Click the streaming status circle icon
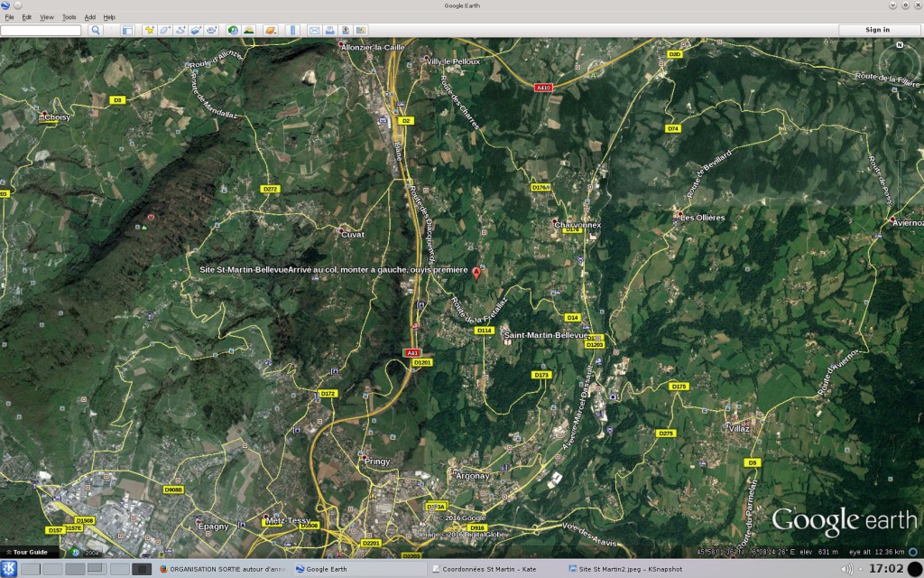 click(914, 552)
